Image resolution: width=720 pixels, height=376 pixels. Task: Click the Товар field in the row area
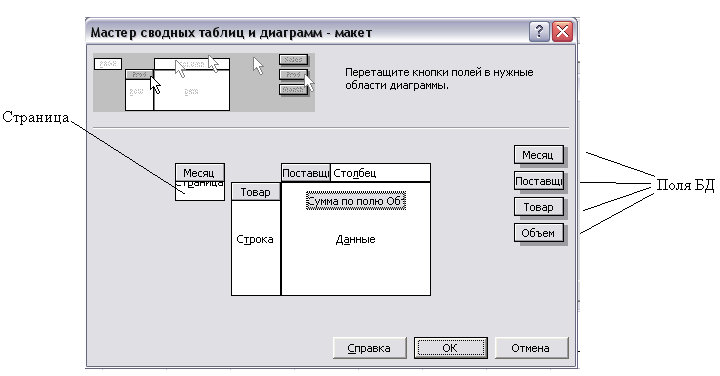point(256,192)
